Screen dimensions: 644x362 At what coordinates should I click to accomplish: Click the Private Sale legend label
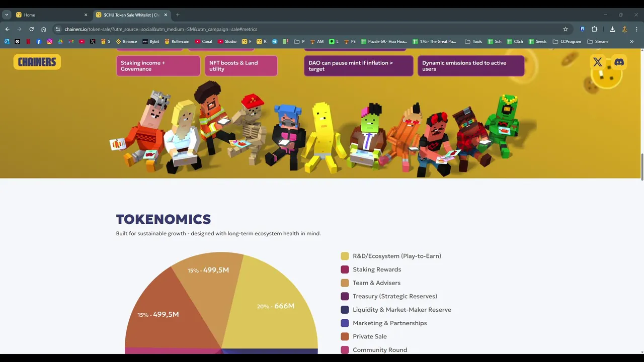[370, 336]
